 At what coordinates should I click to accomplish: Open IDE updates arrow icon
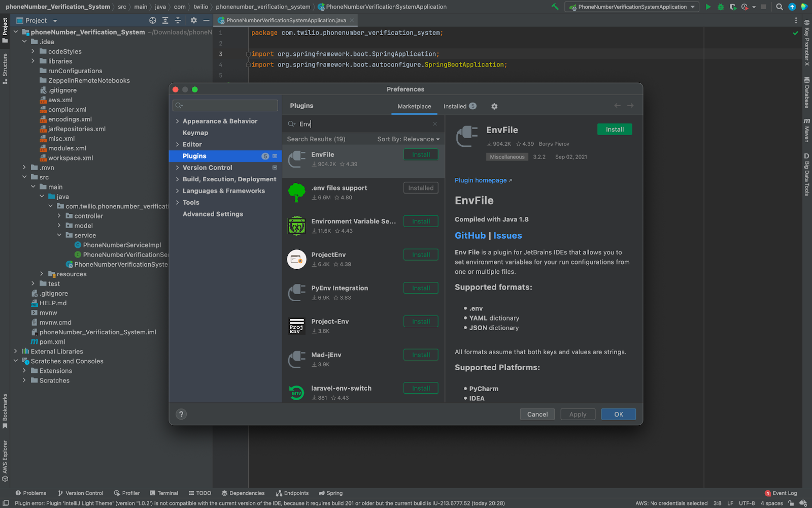(x=792, y=7)
